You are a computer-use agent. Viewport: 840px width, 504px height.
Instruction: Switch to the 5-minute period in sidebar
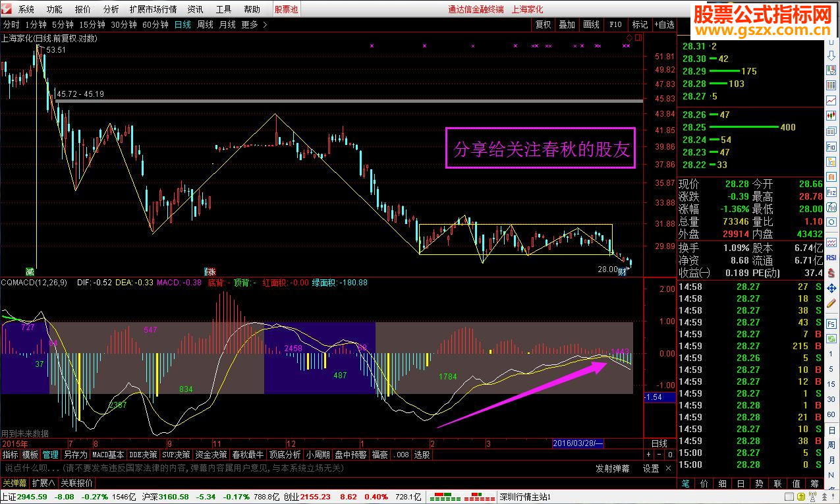(x=831, y=369)
